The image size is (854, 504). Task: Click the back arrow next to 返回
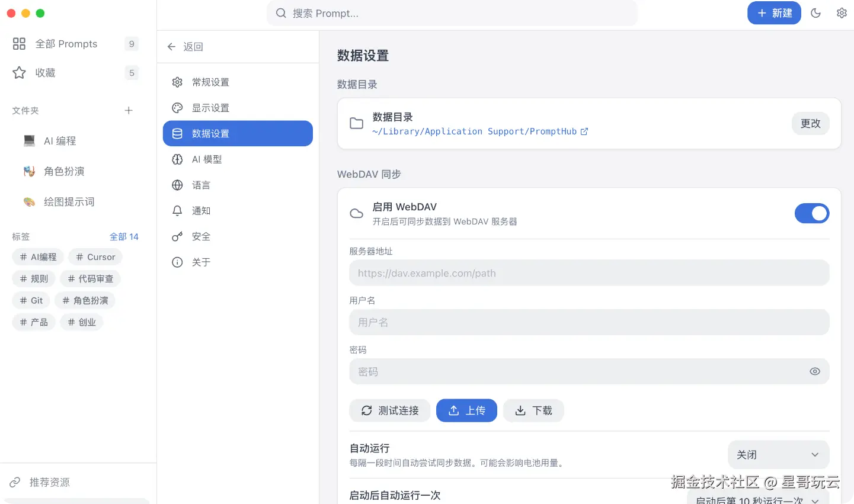(171, 47)
